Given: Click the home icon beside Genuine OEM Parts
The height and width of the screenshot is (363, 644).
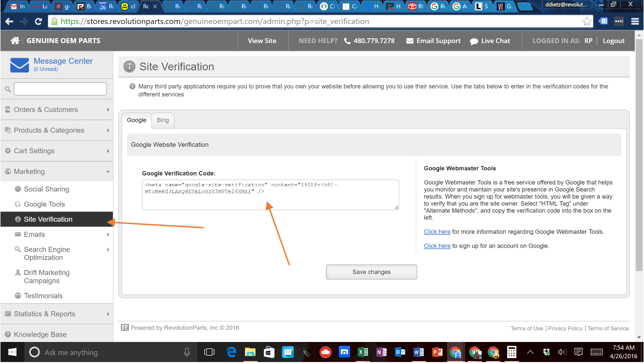Looking at the screenshot, I should pyautogui.click(x=15, y=41).
